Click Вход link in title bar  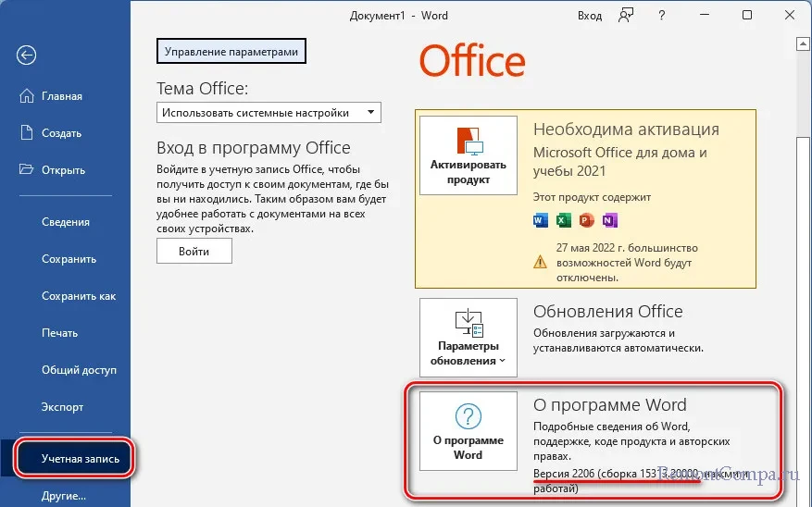[x=589, y=16]
